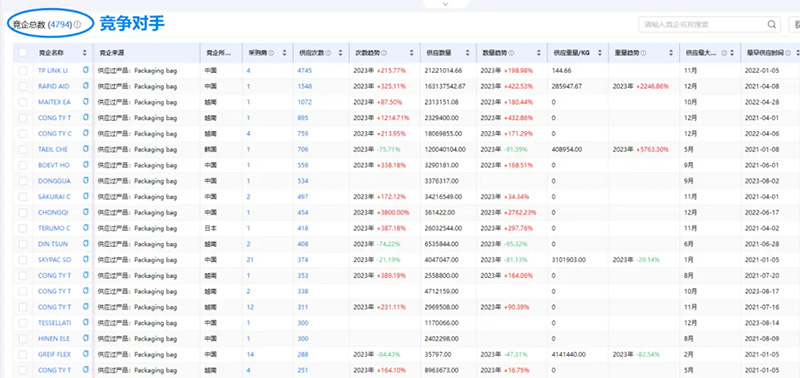Click the +5763.30% weight trend value

tap(652, 149)
